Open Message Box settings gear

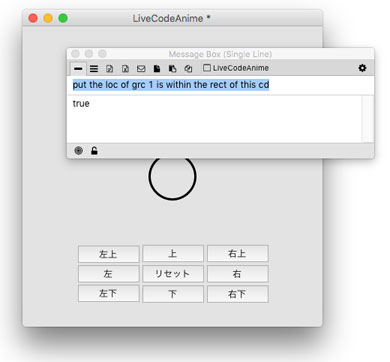[x=362, y=68]
